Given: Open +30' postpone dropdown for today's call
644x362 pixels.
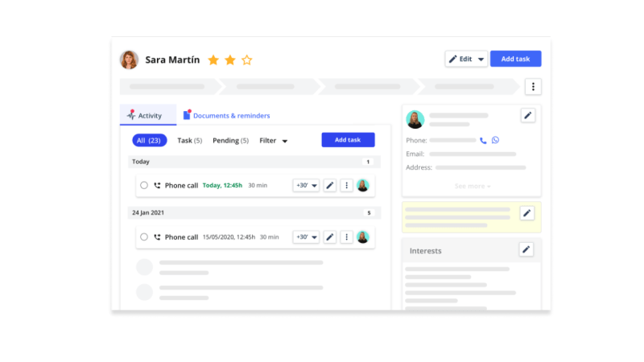Looking at the screenshot, I should coord(306,185).
